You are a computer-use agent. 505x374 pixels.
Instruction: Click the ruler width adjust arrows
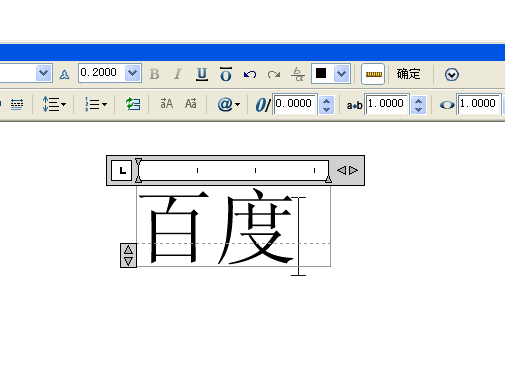[x=347, y=170]
